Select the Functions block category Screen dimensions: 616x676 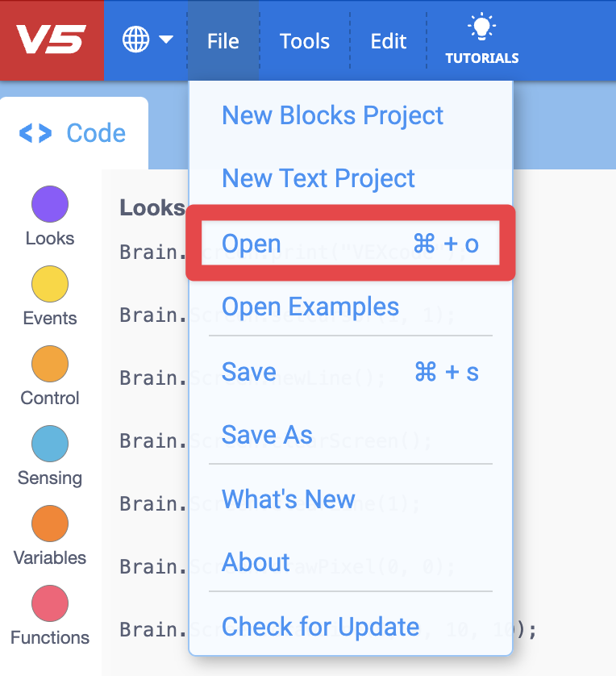[x=49, y=603]
